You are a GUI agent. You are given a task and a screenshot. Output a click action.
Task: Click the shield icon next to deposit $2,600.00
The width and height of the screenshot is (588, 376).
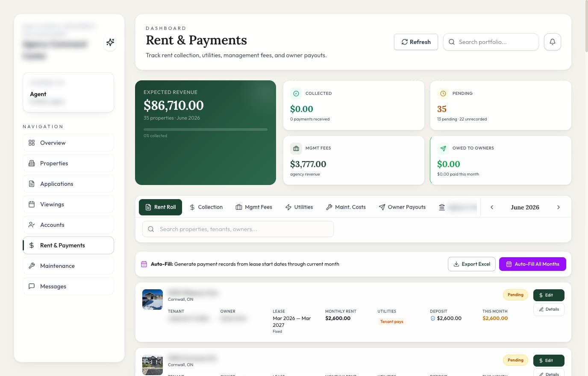(432, 318)
